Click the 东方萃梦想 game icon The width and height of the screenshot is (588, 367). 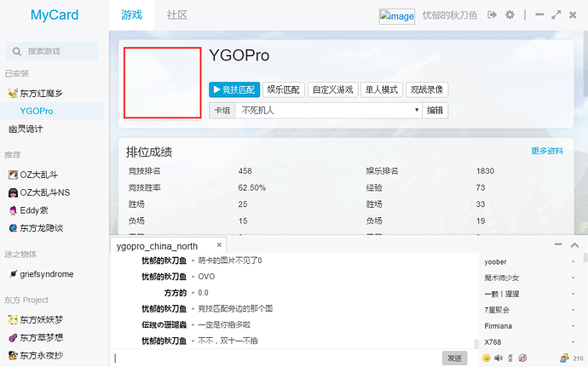[13, 338]
